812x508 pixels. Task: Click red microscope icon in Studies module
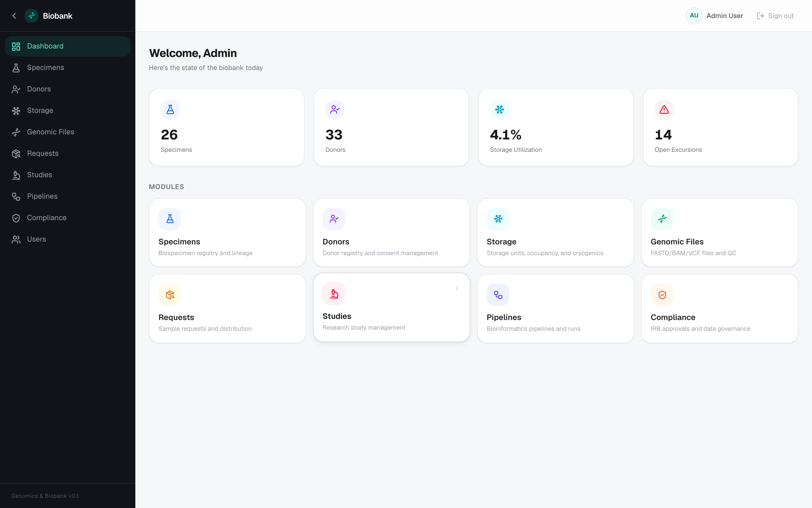(334, 294)
